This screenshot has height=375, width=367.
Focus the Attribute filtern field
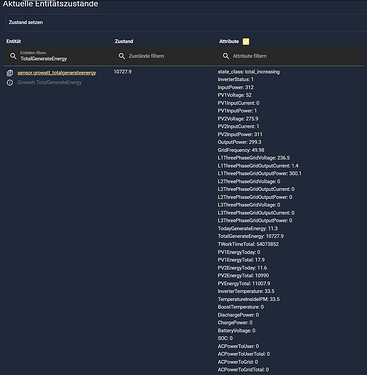pos(292,56)
